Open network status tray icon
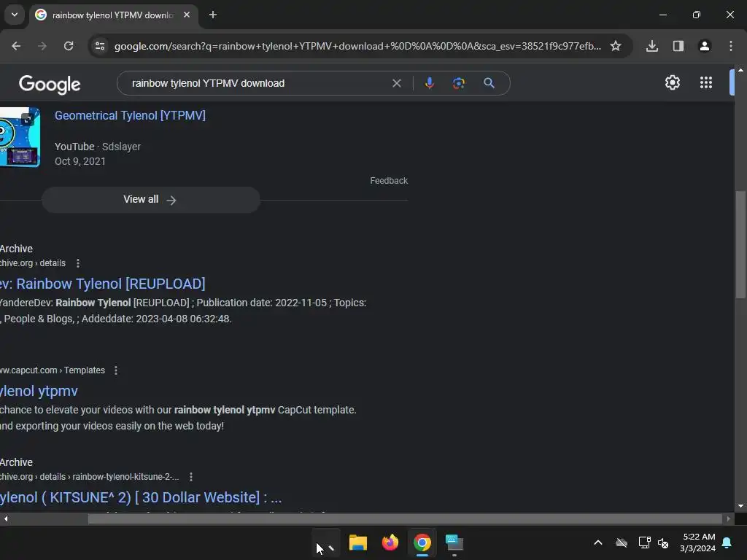 coord(645,542)
